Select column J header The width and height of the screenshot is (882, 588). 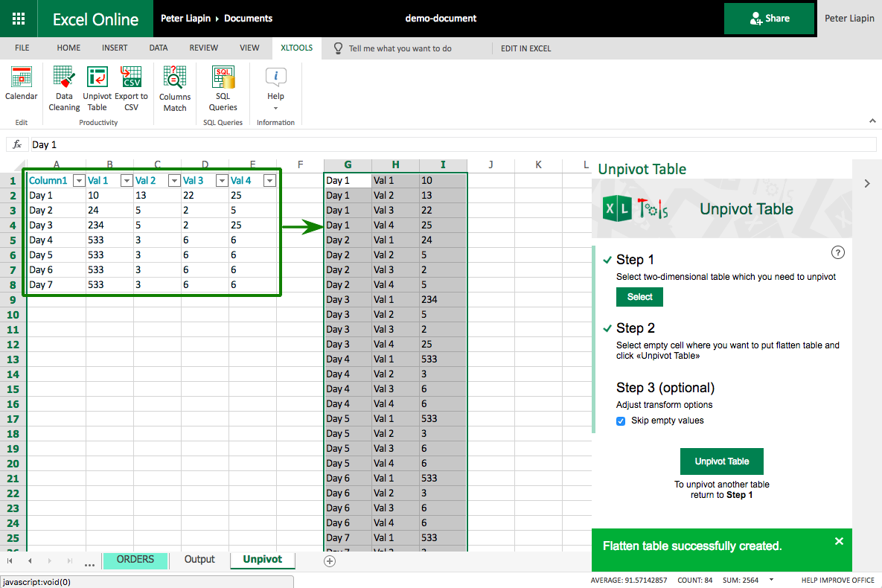point(490,165)
